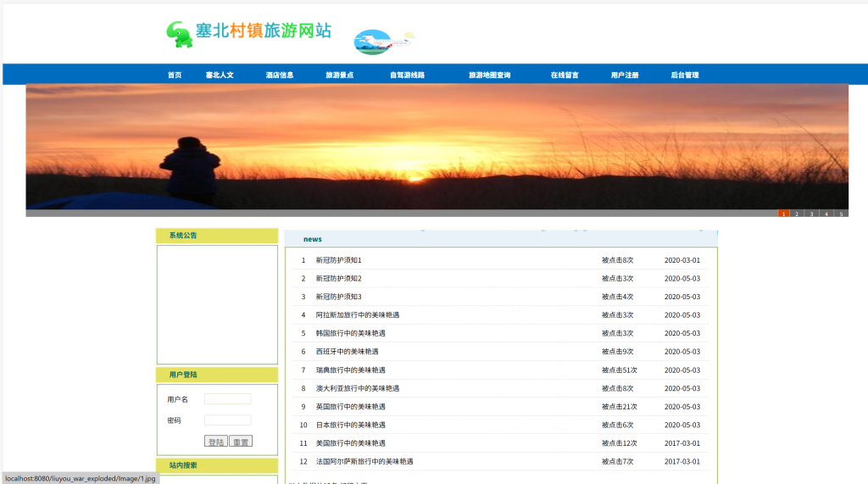Open 英国旅行中的美味艳遇 article

(x=350, y=407)
